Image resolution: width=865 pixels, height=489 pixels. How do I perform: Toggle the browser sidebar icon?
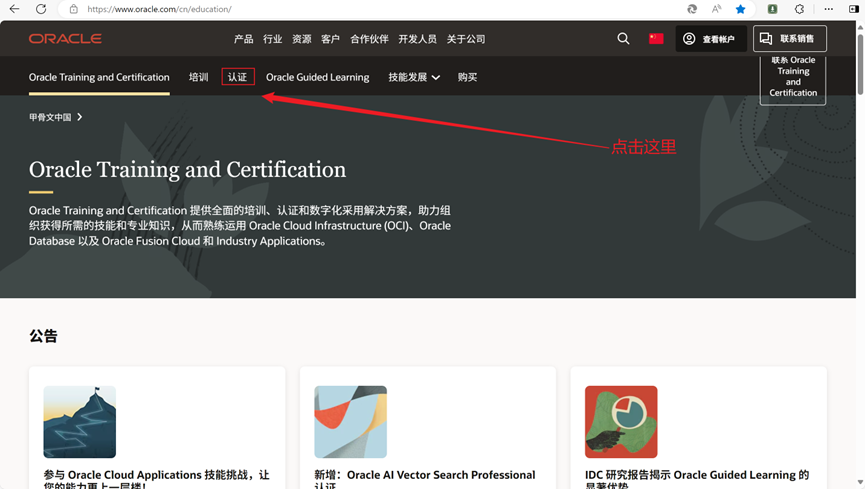[853, 9]
